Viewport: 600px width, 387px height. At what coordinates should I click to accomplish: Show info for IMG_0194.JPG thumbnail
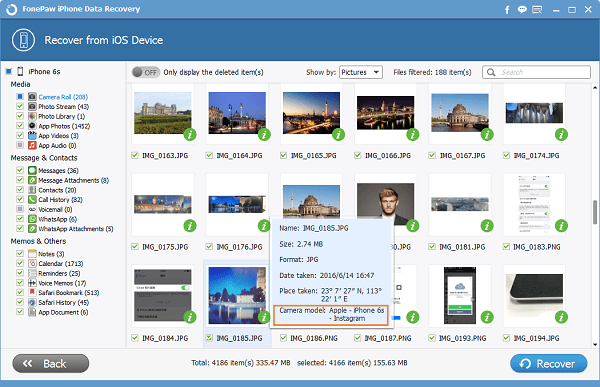tap(561, 317)
